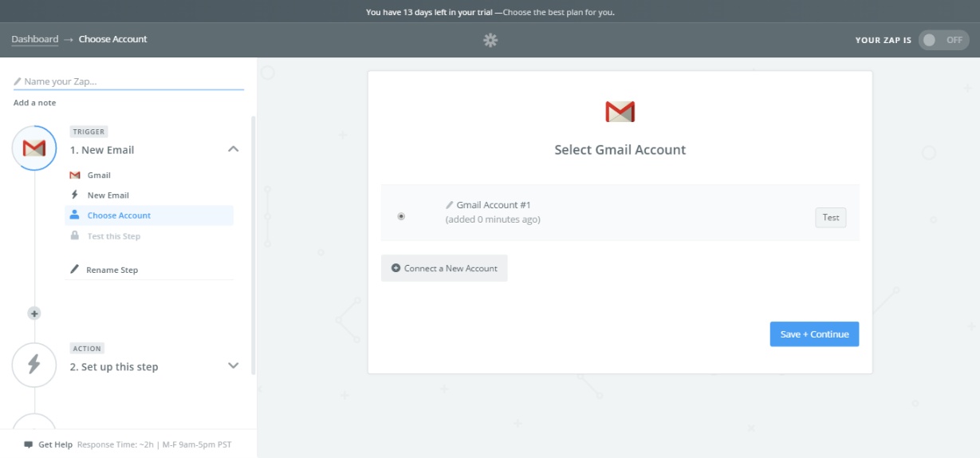Click the TRIGGER label badge
The height and width of the screenshot is (458, 980).
tap(89, 132)
